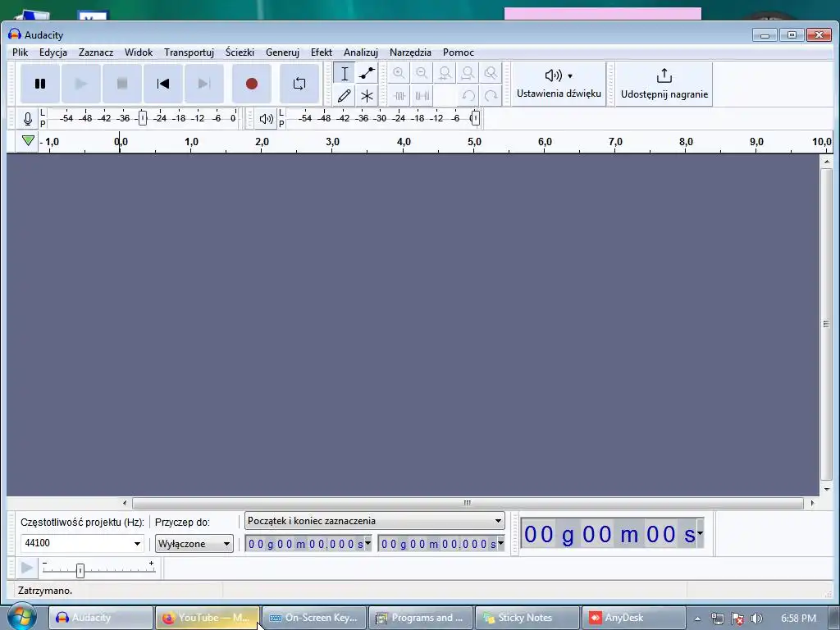Open the Plik menu

pyautogui.click(x=21, y=52)
